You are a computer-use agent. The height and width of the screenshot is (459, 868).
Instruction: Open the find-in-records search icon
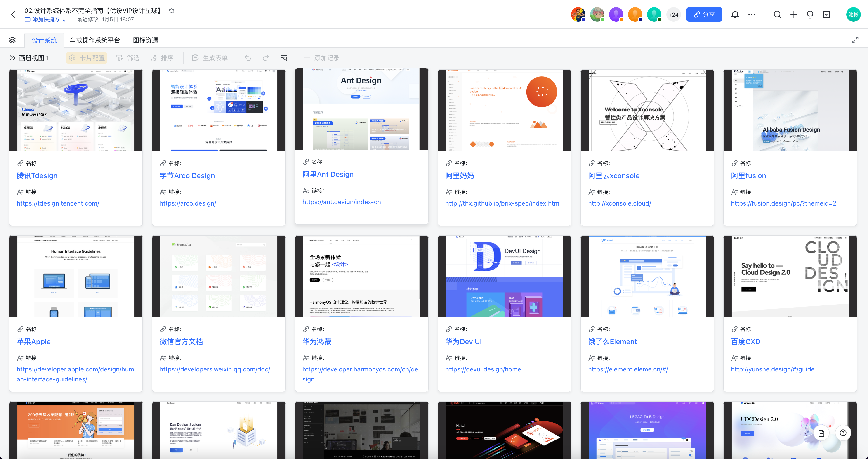[x=284, y=58]
